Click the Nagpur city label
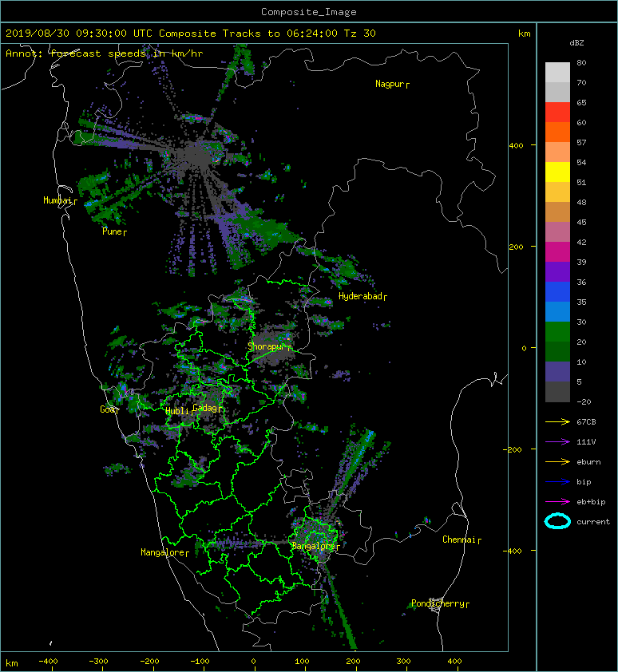This screenshot has width=618, height=672. pos(390,84)
